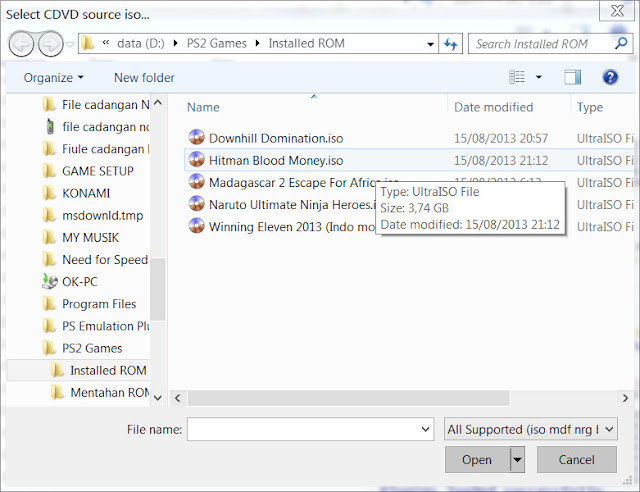Click the data (D:) breadcrumb
Screen dimensions: 640x492
click(x=140, y=43)
